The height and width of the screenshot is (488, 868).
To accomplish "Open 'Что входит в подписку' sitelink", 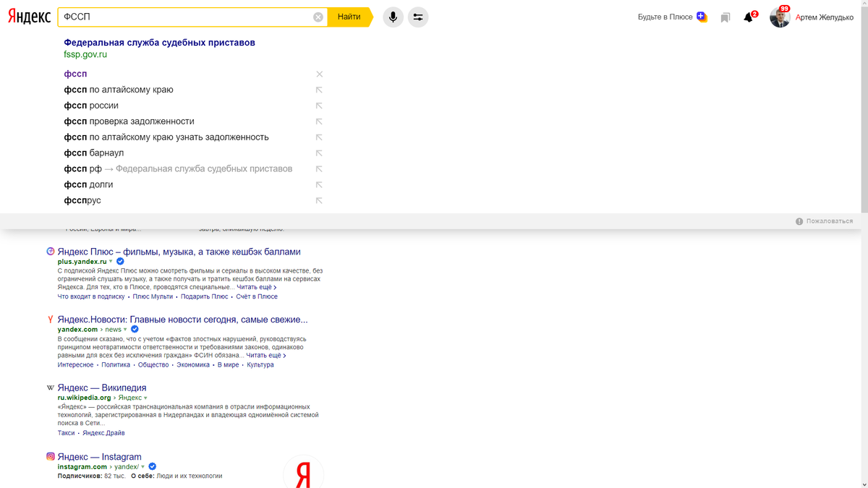I will 91,296.
